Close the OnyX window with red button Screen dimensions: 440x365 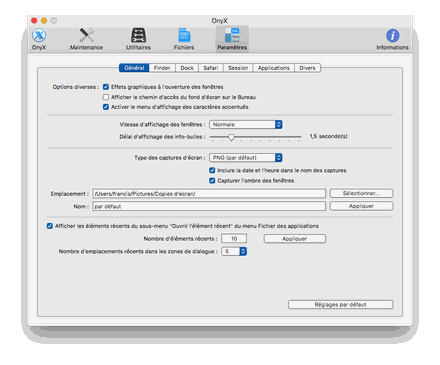pyautogui.click(x=34, y=21)
